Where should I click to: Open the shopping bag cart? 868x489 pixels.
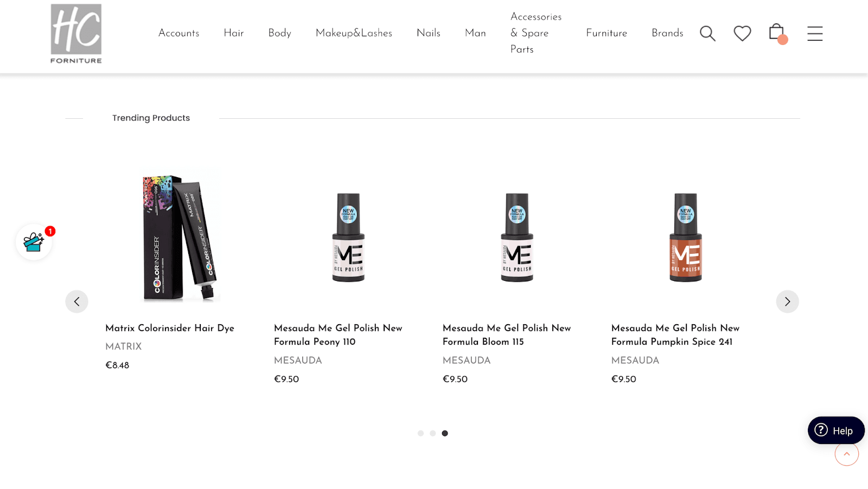click(x=777, y=33)
